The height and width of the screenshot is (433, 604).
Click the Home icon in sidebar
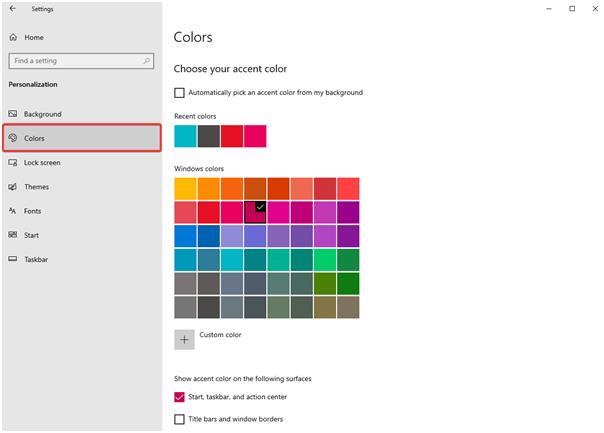pyautogui.click(x=13, y=37)
